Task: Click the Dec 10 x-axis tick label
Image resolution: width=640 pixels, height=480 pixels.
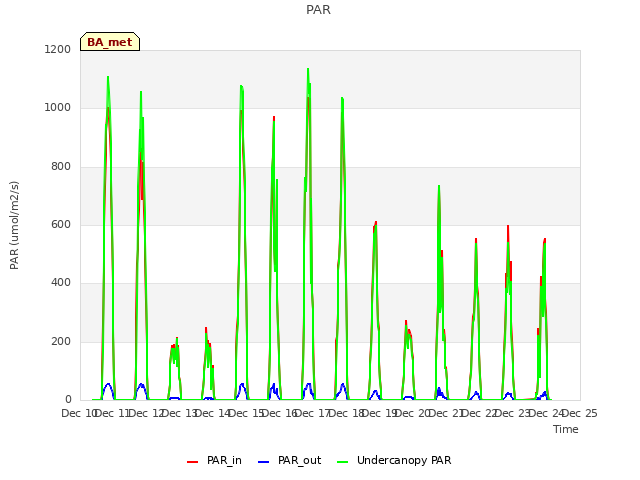Action: coord(78,413)
